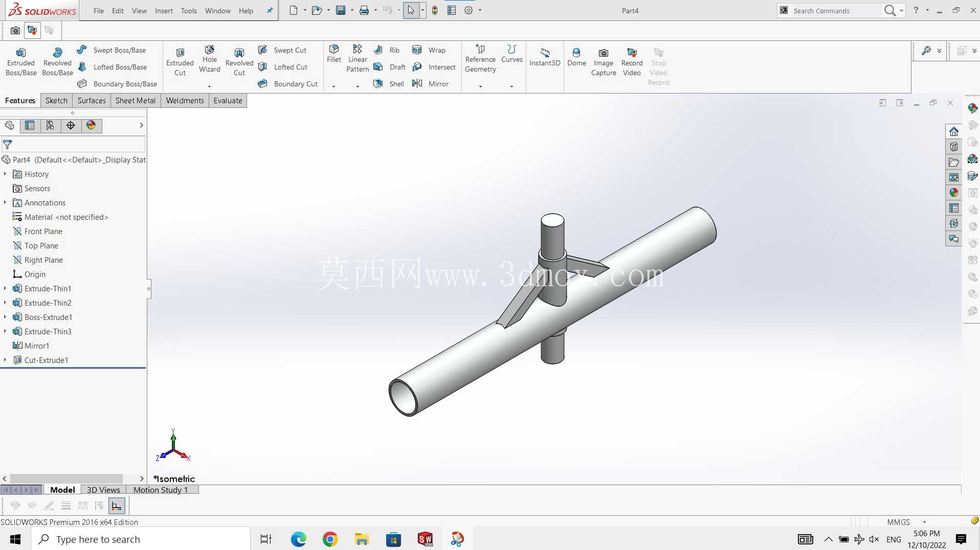
Task: Open the MMGS unit system selector
Action: (x=899, y=522)
